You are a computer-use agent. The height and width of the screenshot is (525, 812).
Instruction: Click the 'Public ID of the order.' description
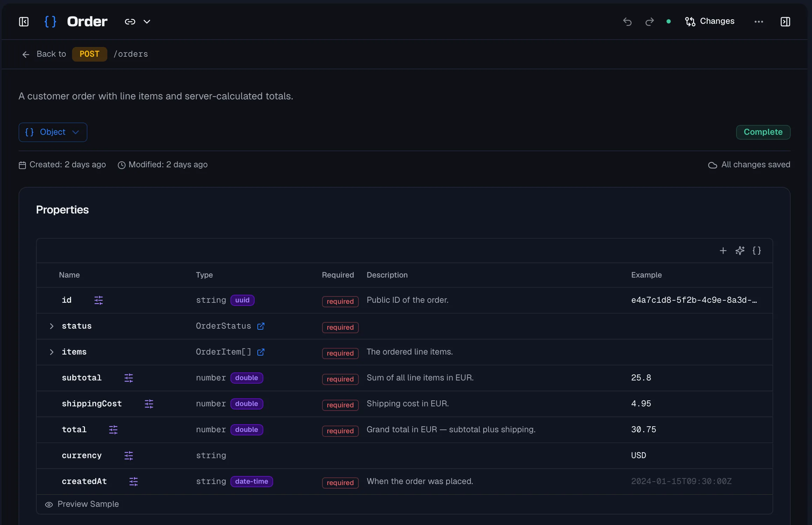(407, 300)
